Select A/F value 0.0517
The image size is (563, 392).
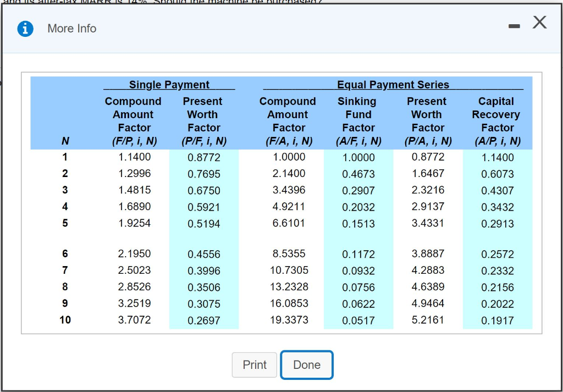tap(358, 320)
